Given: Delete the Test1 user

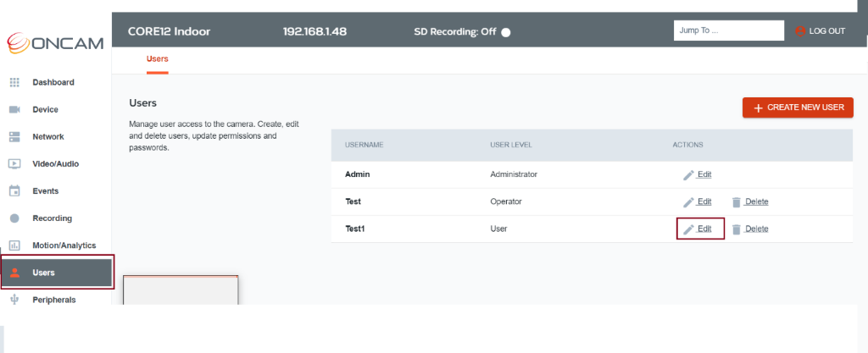Looking at the screenshot, I should coord(749,229).
